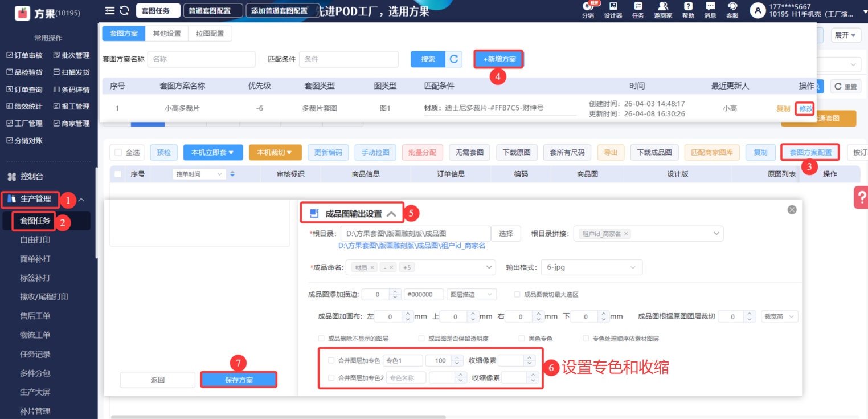Image resolution: width=868 pixels, height=419 pixels.
Task: Close the output settings dialog
Action: [x=792, y=210]
